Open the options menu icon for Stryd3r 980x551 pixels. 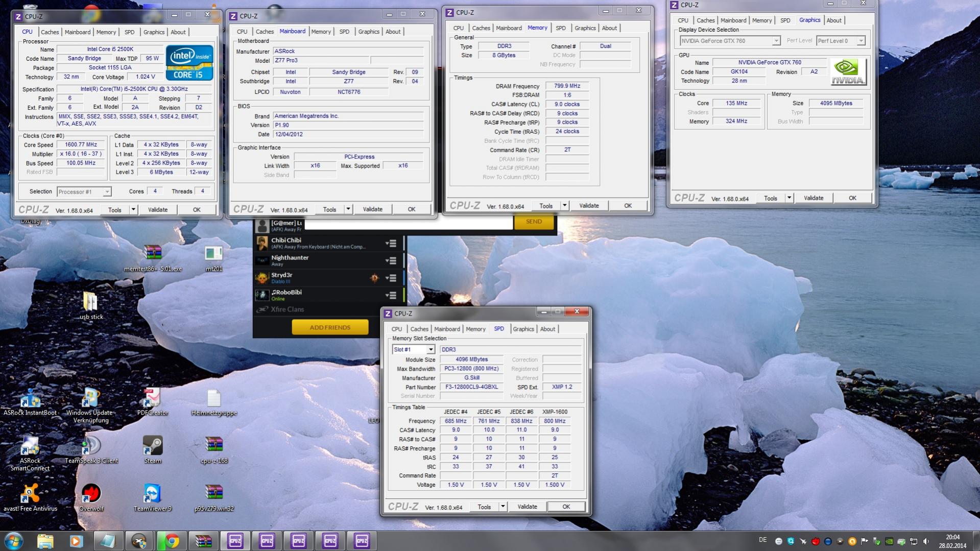pos(391,278)
